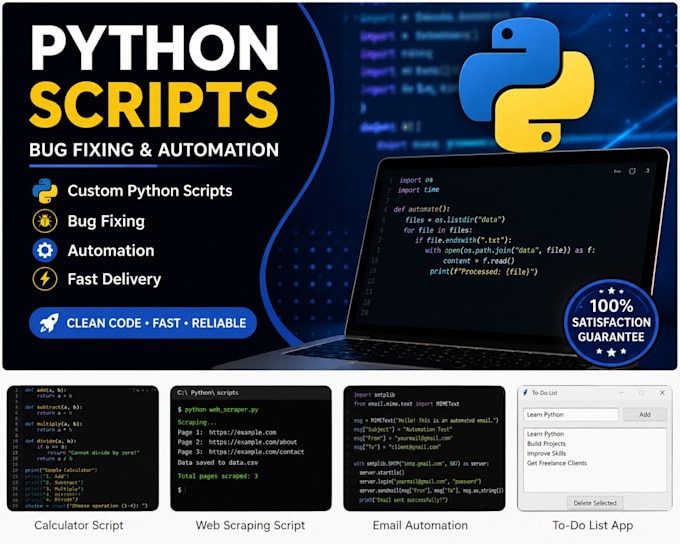Click the bug icon beside Bug Fixing
The width and height of the screenshot is (680, 544).
coord(45,221)
